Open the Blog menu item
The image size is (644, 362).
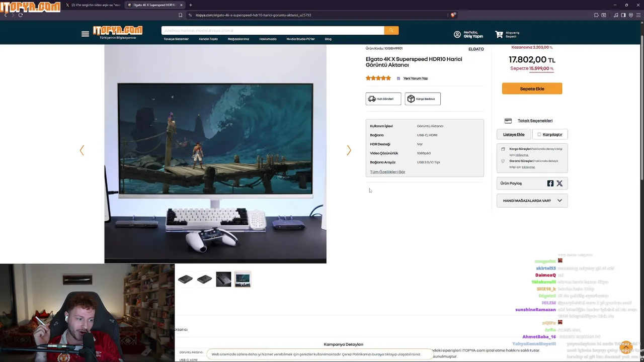coord(328,39)
